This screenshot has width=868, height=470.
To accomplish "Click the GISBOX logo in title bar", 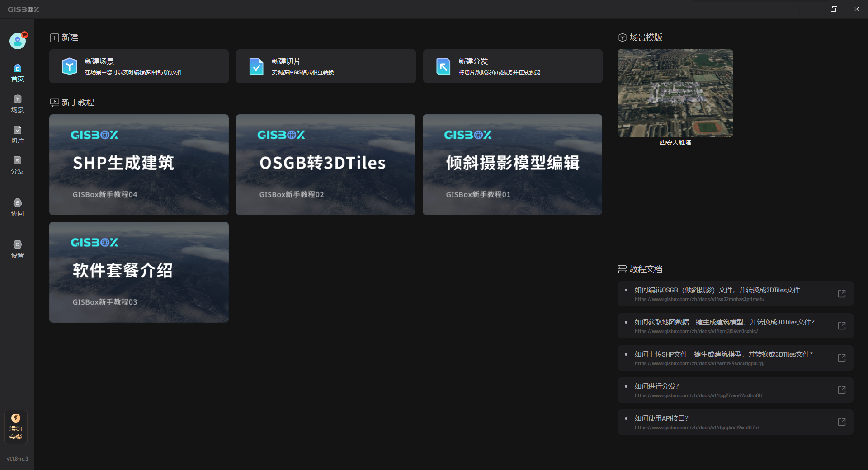I will pyautogui.click(x=24, y=9).
